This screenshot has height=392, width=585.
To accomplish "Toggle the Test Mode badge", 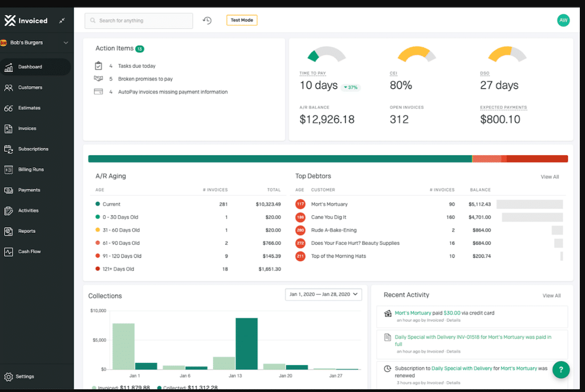I will pyautogui.click(x=242, y=21).
